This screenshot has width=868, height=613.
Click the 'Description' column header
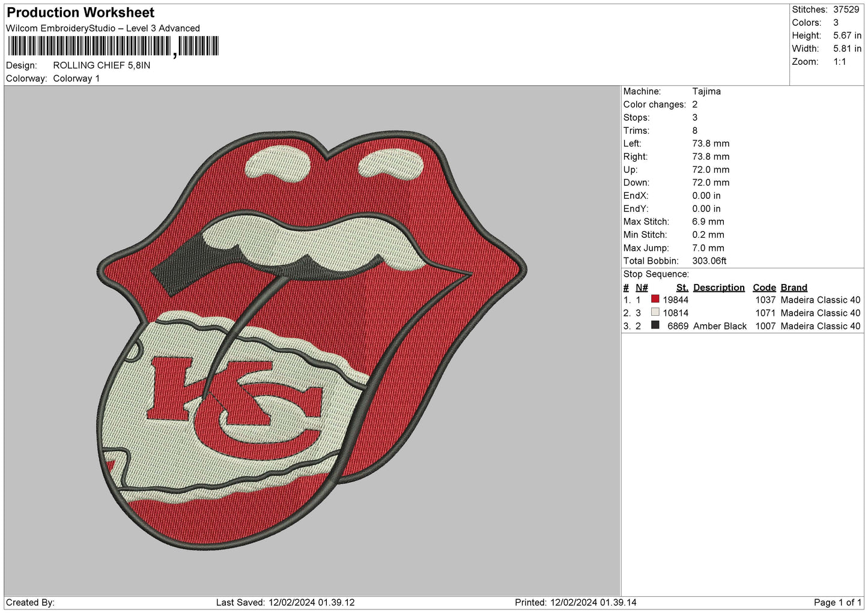(719, 288)
